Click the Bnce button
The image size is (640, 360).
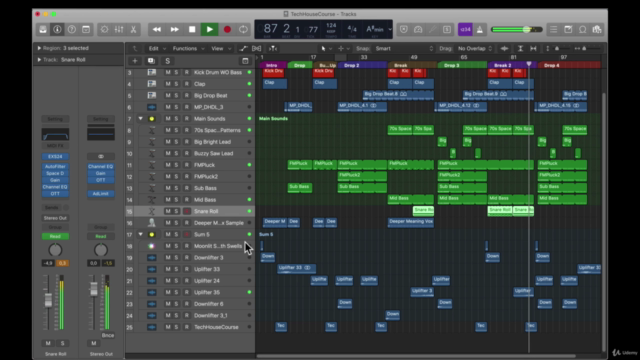point(108,336)
